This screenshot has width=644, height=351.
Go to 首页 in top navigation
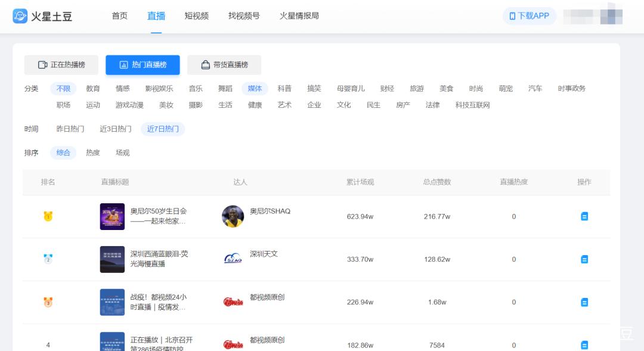[x=119, y=16]
